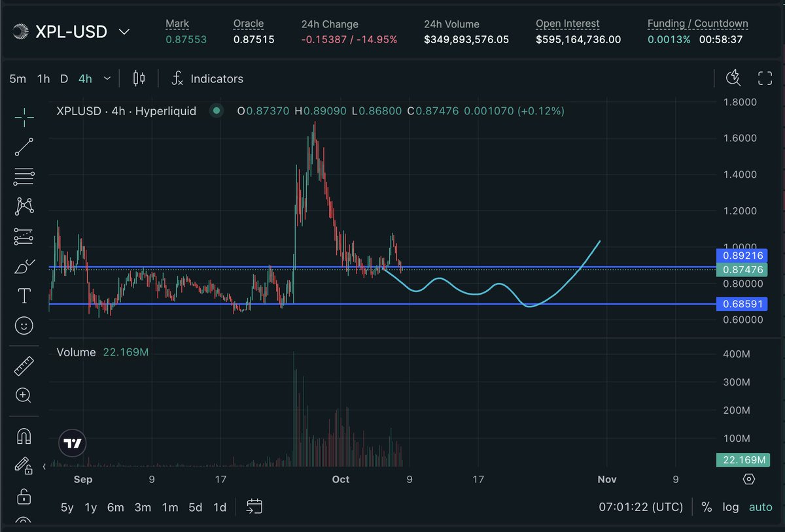
Task: Switch to 1h timeframe
Action: [x=43, y=78]
